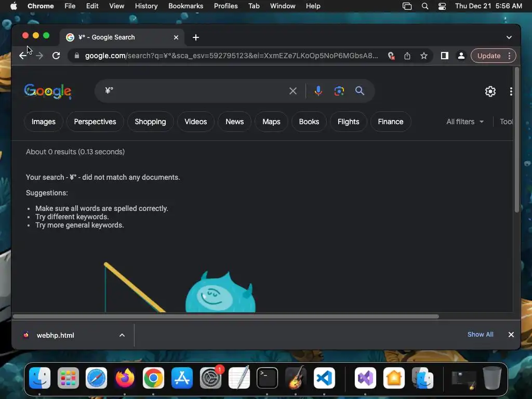Open the Chrome profile menu

click(x=461, y=56)
